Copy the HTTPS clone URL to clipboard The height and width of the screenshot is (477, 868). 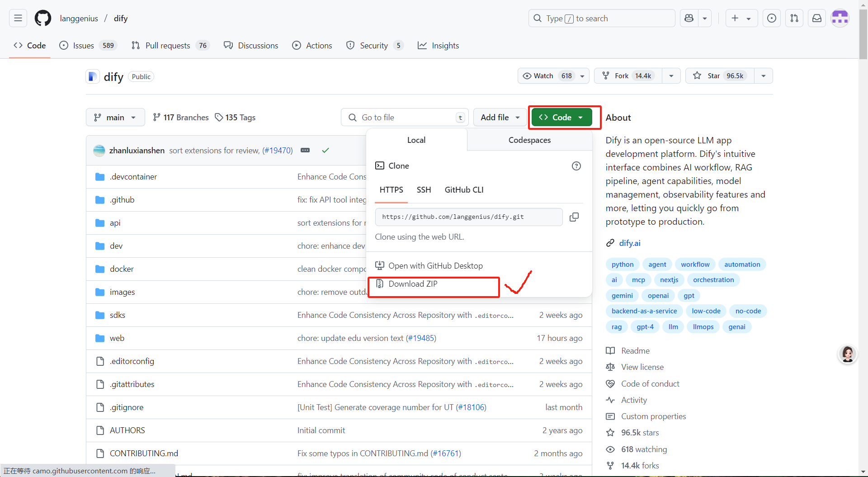pyautogui.click(x=574, y=217)
